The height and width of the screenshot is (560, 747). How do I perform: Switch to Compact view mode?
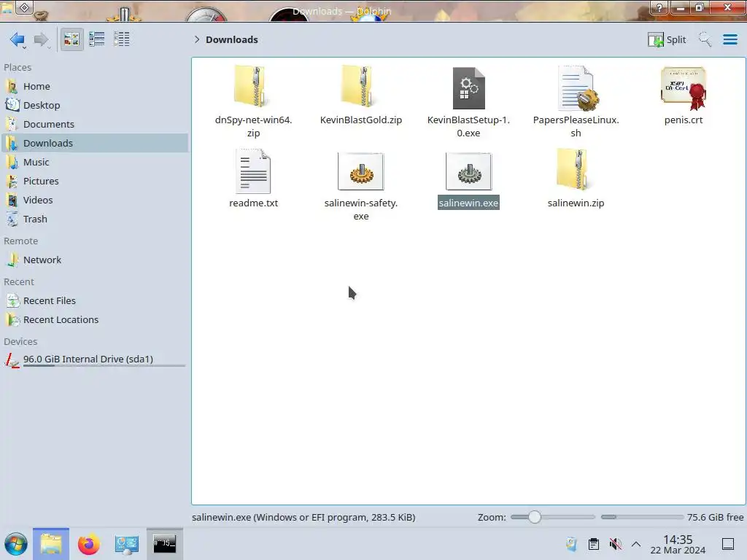[x=97, y=39]
